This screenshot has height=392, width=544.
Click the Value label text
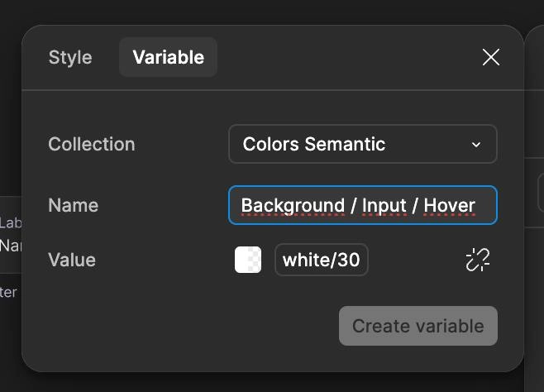point(72,260)
